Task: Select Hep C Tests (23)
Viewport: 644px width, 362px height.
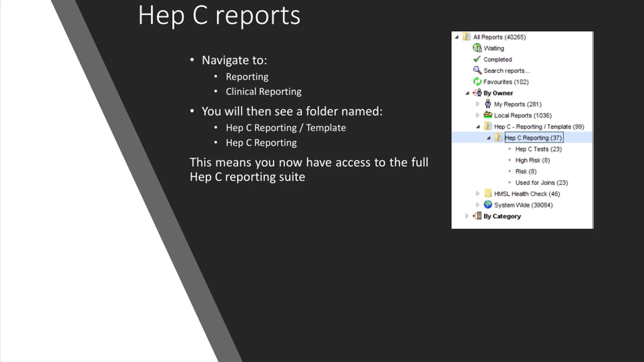Action: pos(538,149)
